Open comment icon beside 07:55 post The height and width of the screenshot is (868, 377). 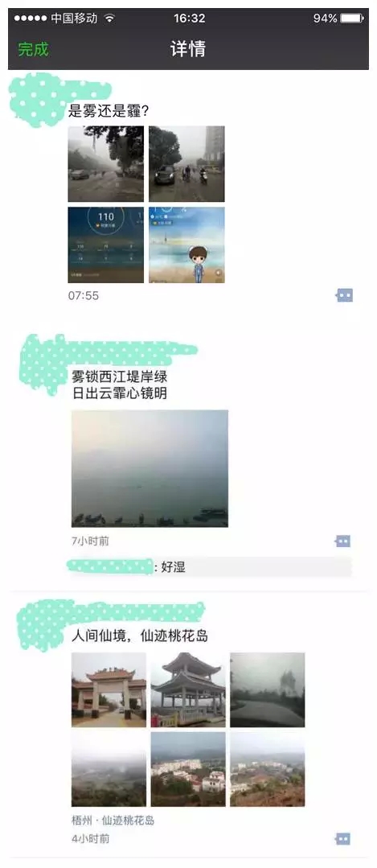[344, 295]
